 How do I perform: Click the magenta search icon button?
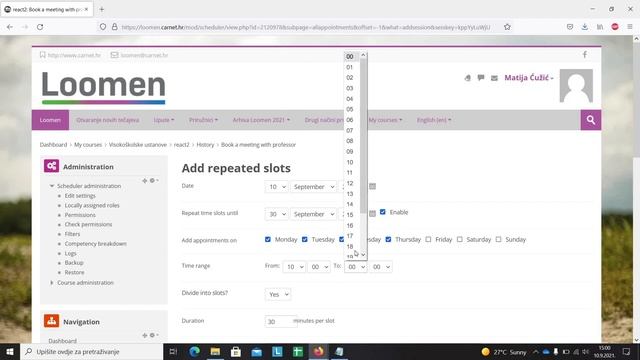click(x=591, y=120)
